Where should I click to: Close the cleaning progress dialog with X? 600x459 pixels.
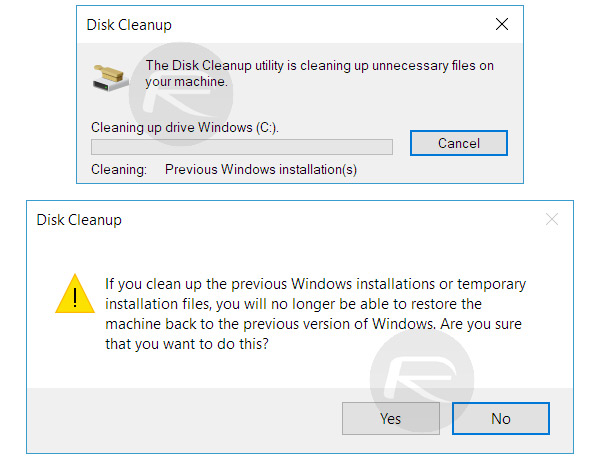(x=502, y=24)
